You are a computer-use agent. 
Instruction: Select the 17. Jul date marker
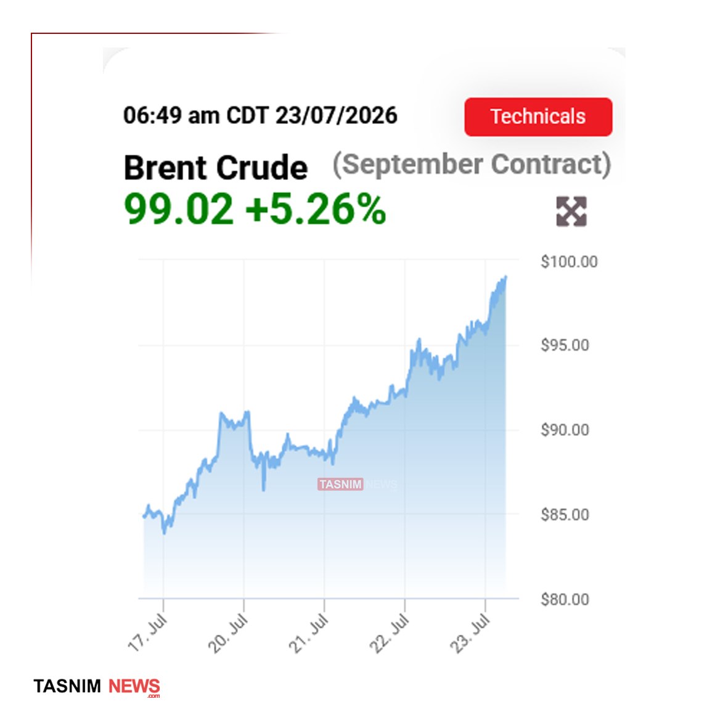[148, 632]
